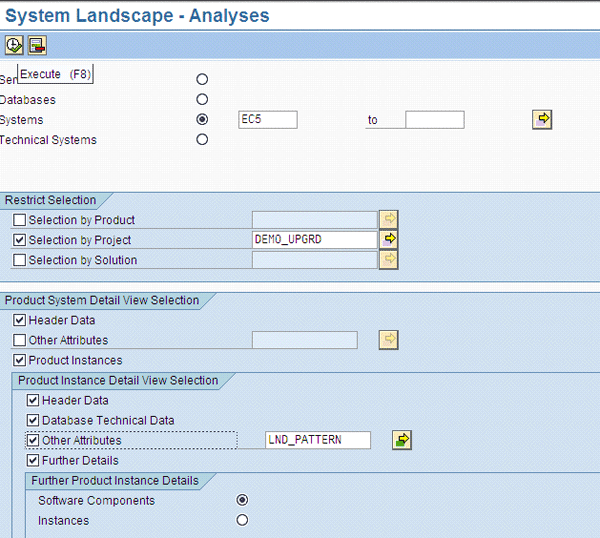Click arrow button next to DEMO_UPGRD project field
The image size is (600, 538).
pos(389,240)
